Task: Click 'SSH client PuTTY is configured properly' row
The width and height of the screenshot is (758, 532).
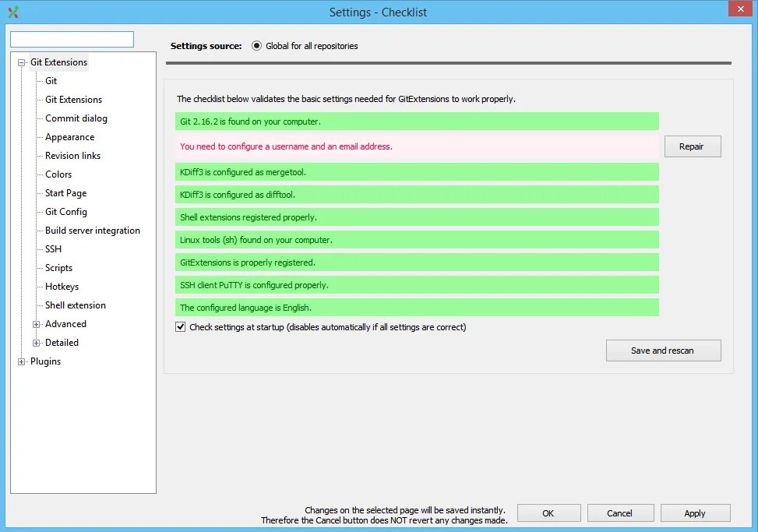Action: tap(417, 285)
